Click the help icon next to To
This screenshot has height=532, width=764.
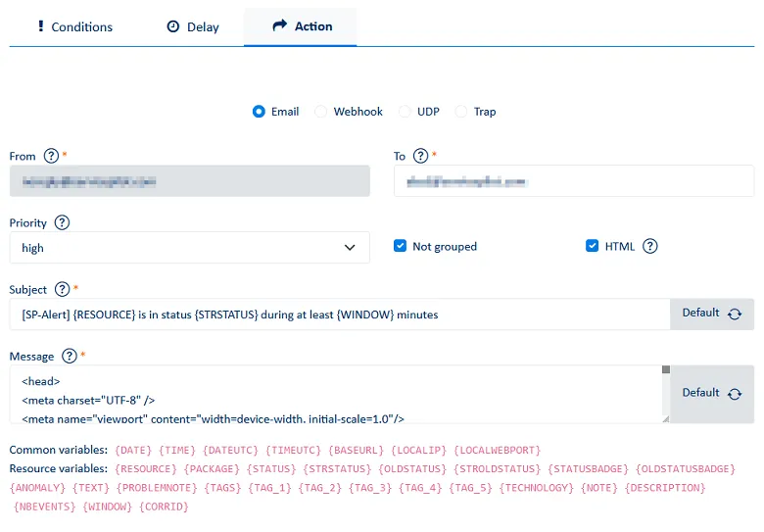[420, 156]
